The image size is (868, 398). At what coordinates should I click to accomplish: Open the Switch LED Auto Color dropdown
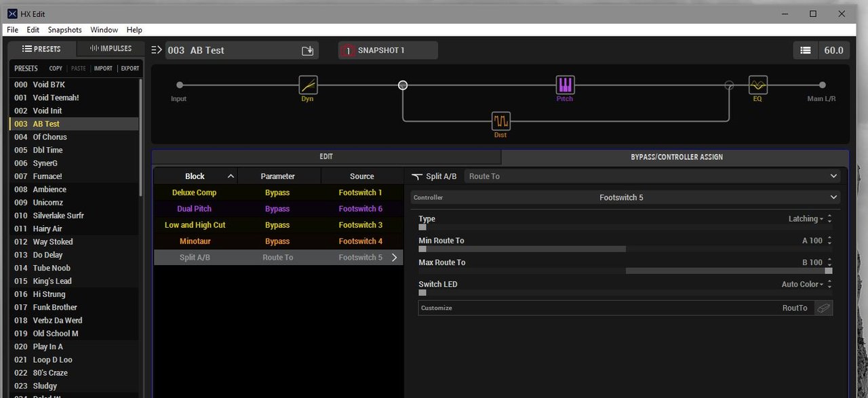tap(802, 284)
